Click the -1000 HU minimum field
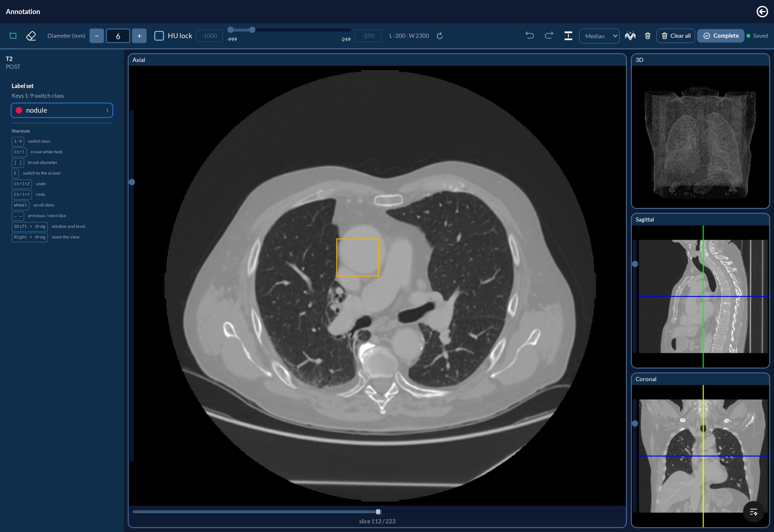The image size is (774, 532). [x=209, y=36]
